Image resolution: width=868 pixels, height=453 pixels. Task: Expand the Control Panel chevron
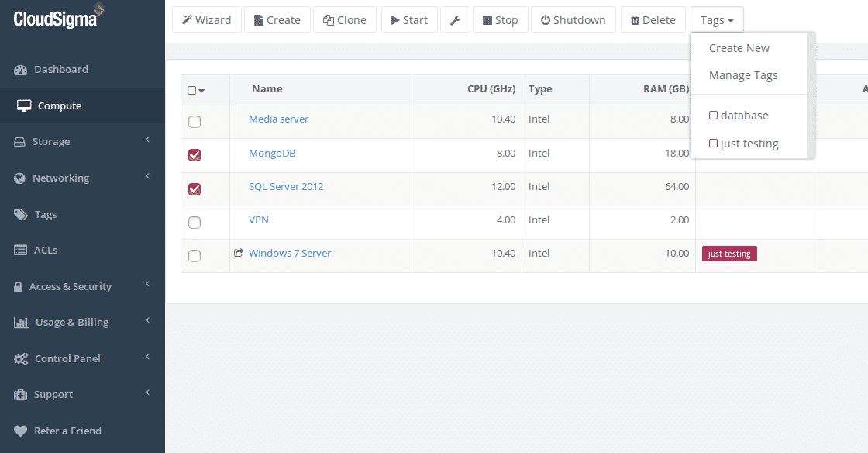pos(148,357)
